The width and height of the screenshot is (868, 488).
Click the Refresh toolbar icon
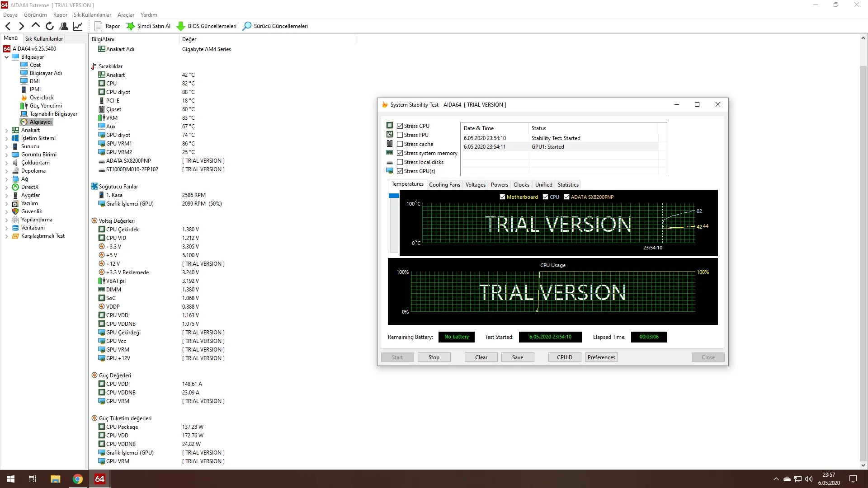(x=50, y=26)
